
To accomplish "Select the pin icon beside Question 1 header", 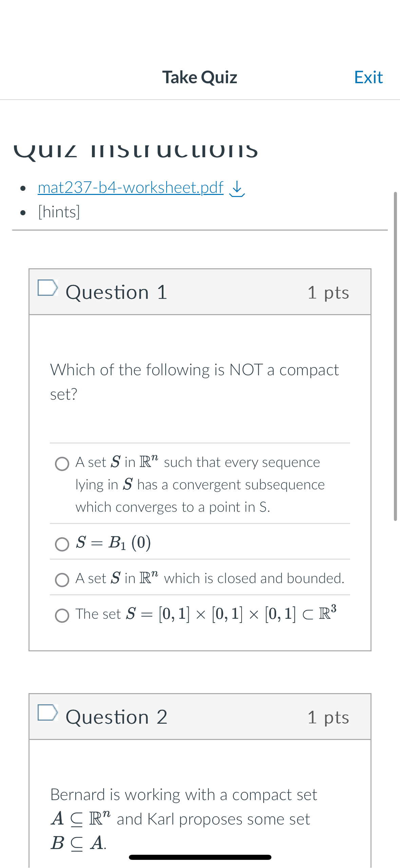I will tap(48, 290).
